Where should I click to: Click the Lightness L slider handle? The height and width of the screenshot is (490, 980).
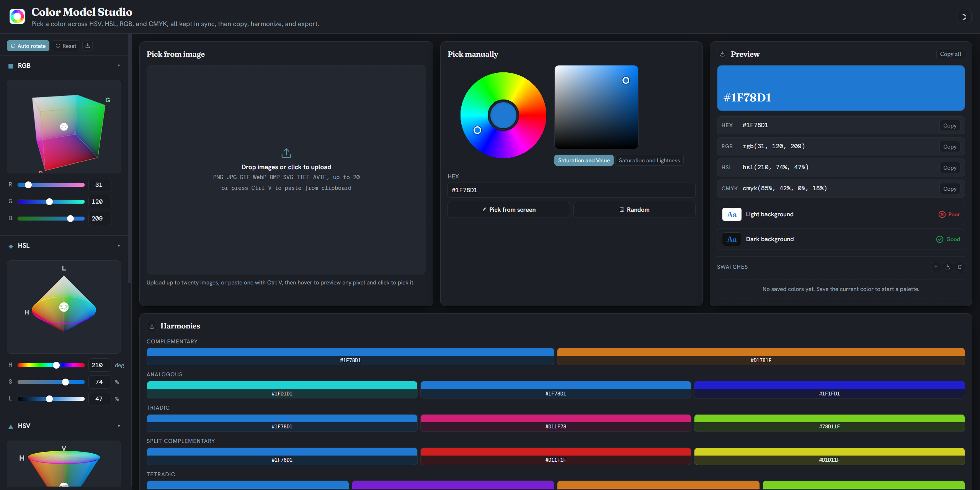[49, 399]
